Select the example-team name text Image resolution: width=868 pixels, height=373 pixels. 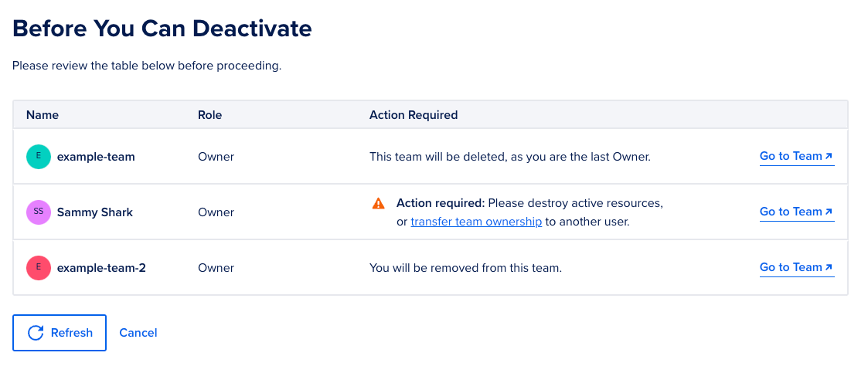coord(96,157)
